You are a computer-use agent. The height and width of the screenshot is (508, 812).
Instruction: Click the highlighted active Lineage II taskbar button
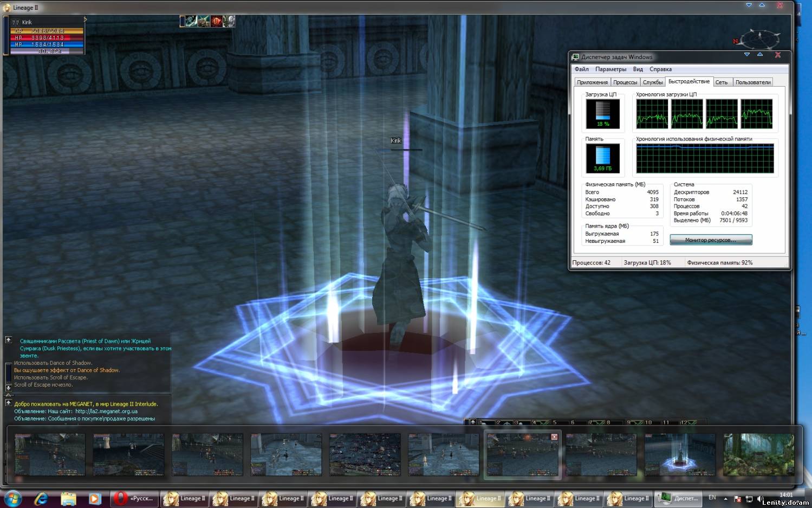click(x=481, y=498)
